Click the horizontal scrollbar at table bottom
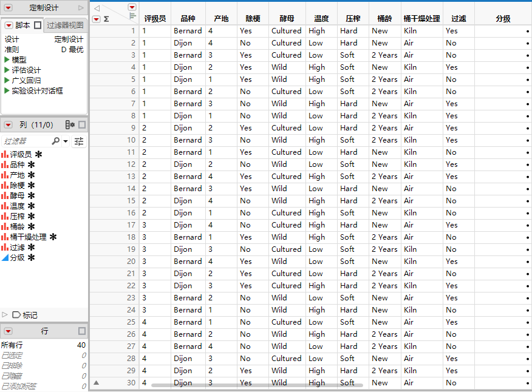The width and height of the screenshot is (532, 392). [257, 385]
